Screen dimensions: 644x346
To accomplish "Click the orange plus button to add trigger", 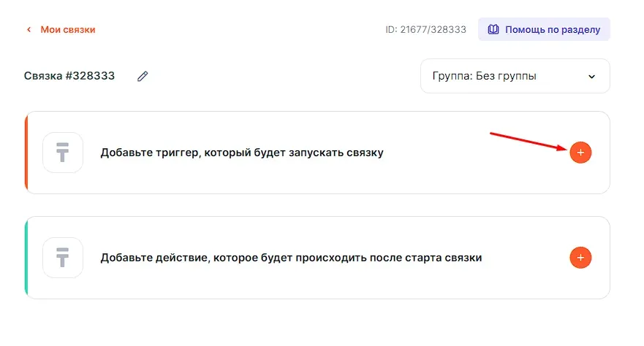I will point(580,153).
